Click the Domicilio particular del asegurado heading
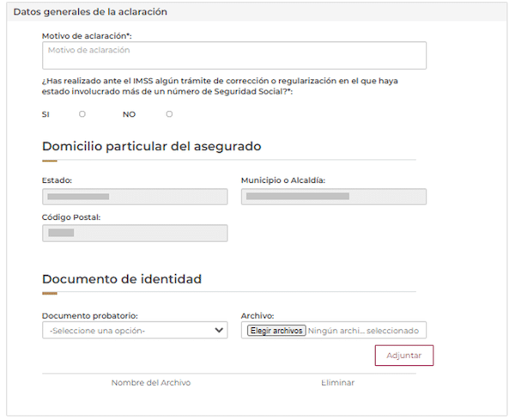 (151, 146)
